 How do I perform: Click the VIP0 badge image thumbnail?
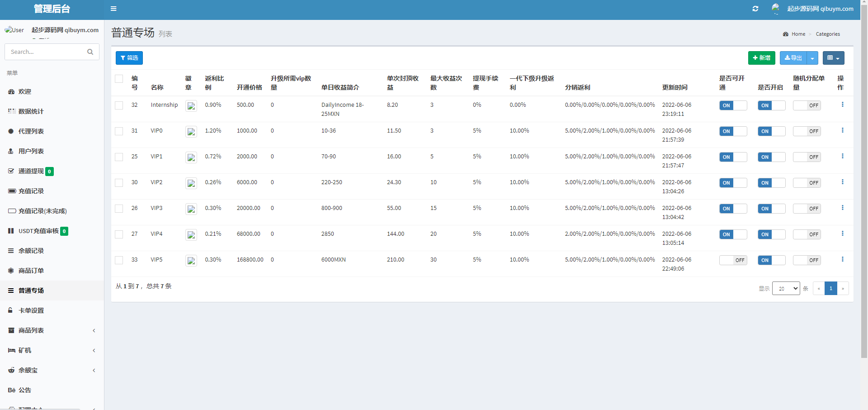191,132
